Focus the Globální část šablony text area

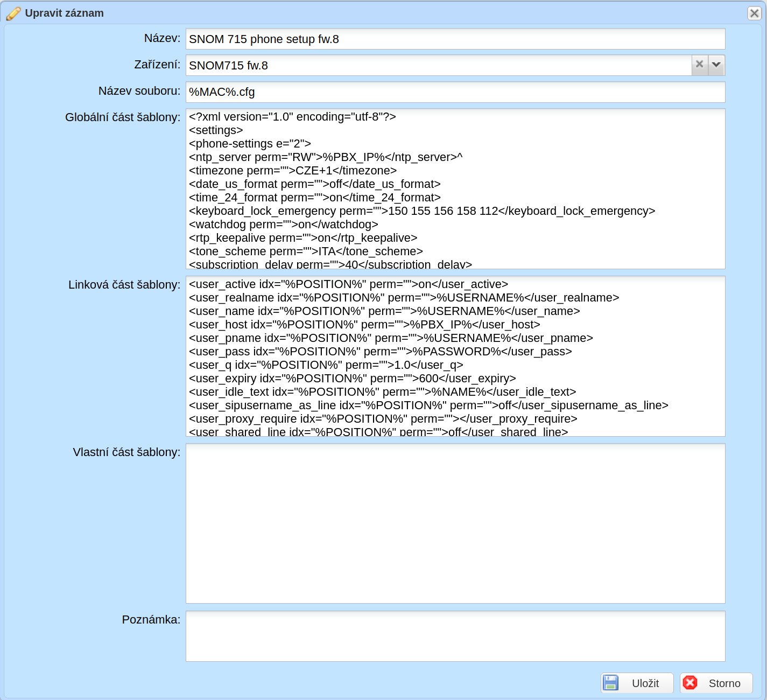pyautogui.click(x=455, y=188)
